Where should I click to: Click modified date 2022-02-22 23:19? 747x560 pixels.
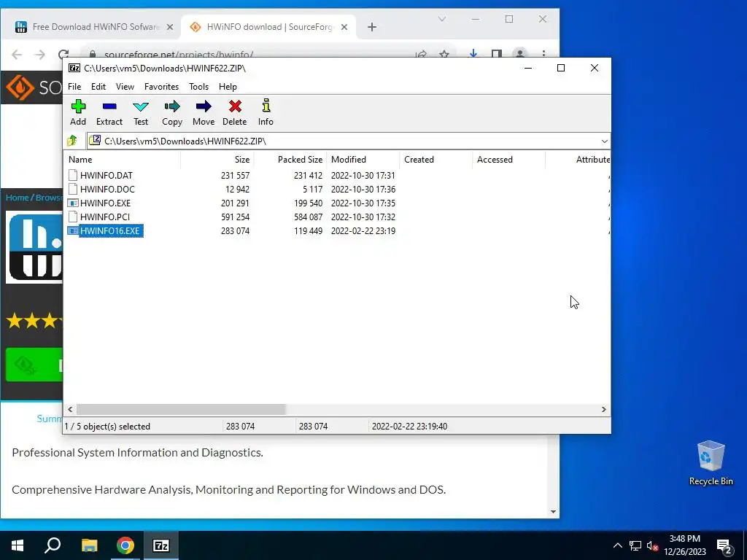tap(363, 231)
